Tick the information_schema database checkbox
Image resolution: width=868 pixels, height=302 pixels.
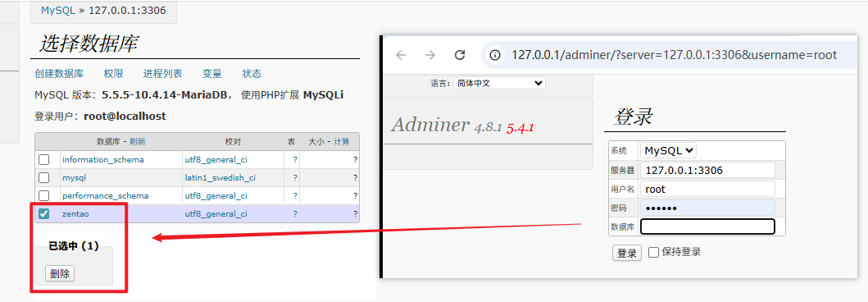pos(43,159)
